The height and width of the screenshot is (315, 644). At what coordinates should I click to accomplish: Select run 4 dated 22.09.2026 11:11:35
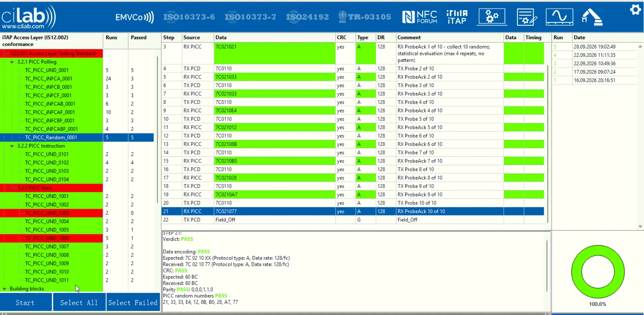pos(594,55)
